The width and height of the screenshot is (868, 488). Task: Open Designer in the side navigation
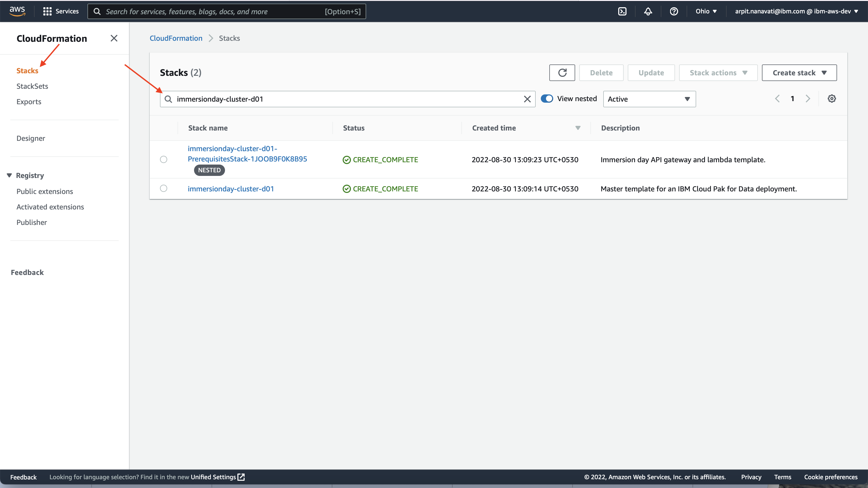click(31, 139)
